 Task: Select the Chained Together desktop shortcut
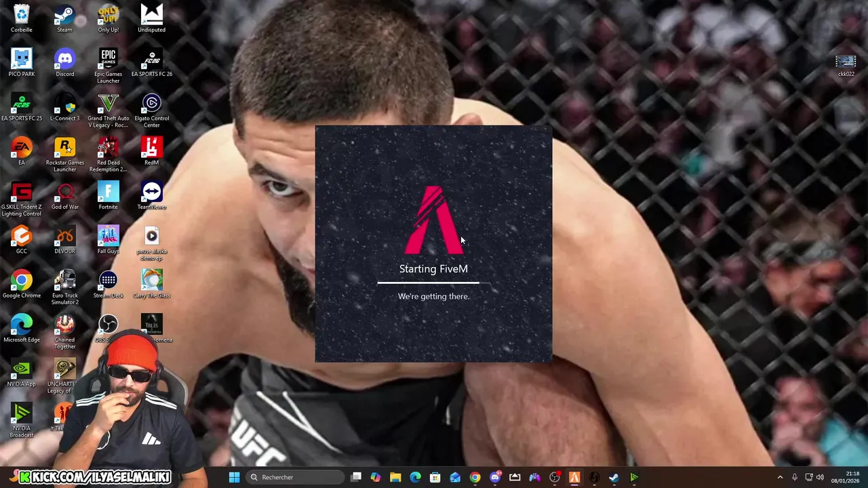[65, 332]
